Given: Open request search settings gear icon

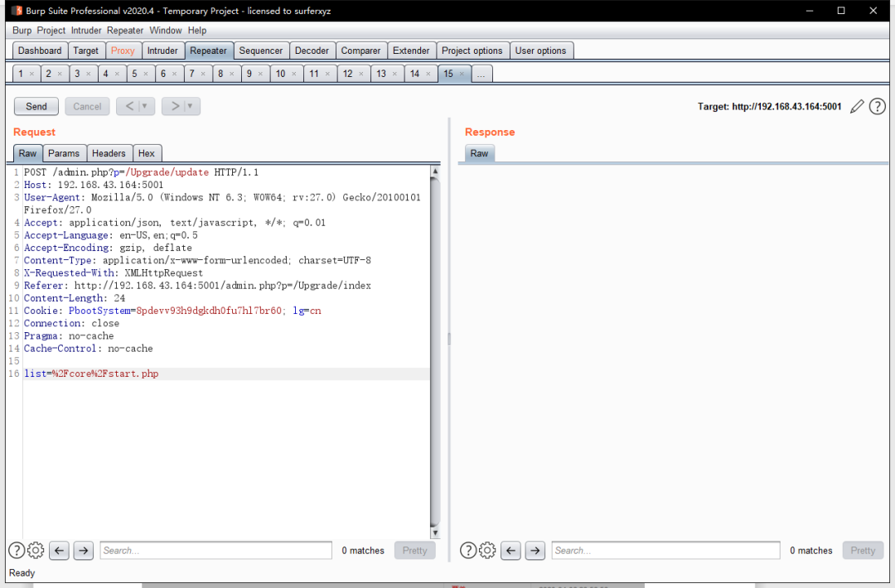Looking at the screenshot, I should (x=36, y=551).
